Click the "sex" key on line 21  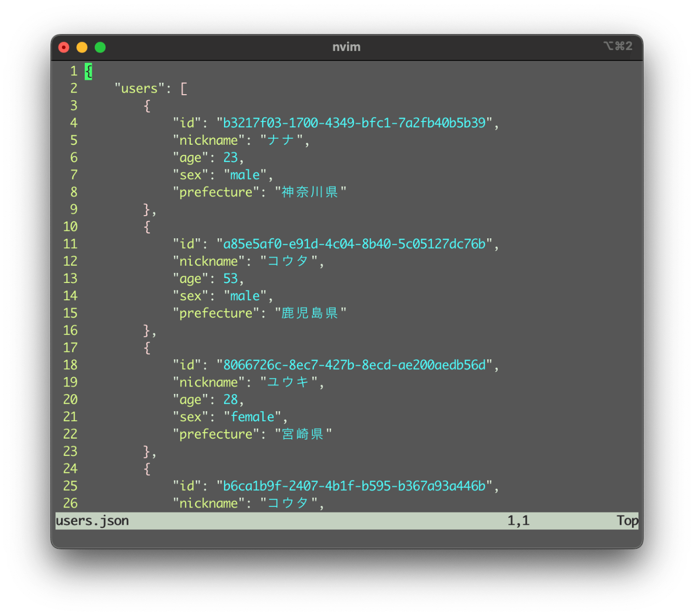(x=190, y=417)
